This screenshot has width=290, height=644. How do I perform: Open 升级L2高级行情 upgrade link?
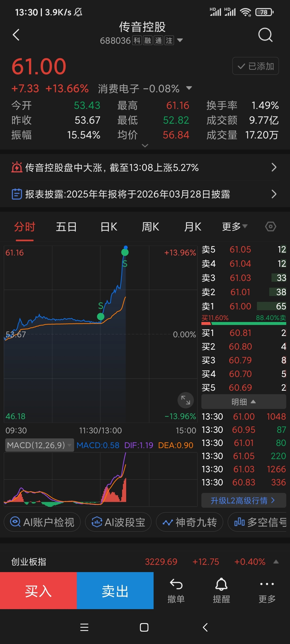coord(244,500)
